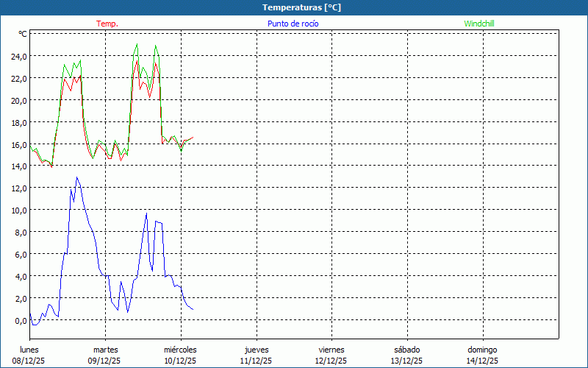
Task: Select the 'martes 09/12/25' date label
Action: (105, 355)
